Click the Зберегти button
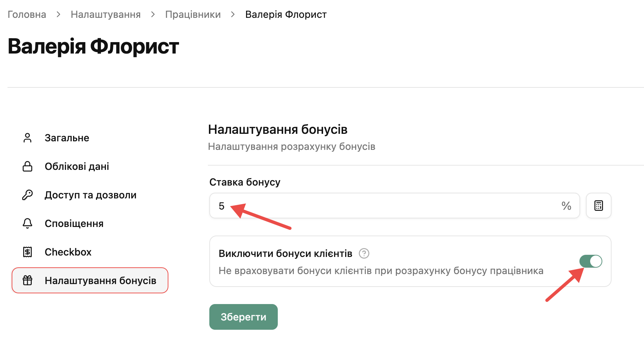The height and width of the screenshot is (364, 644). (244, 317)
